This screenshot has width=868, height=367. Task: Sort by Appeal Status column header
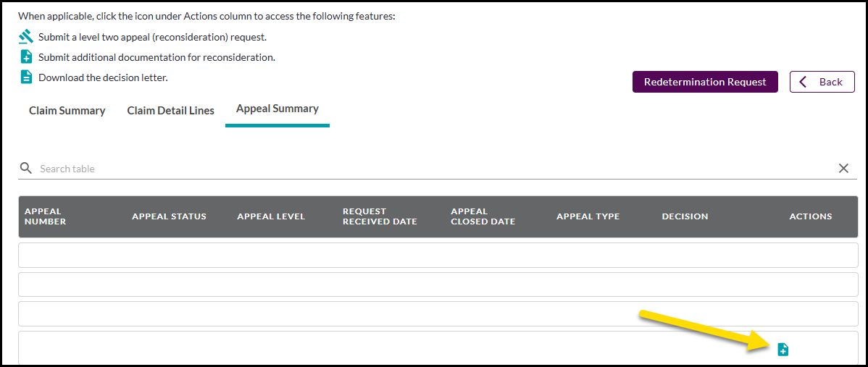[x=169, y=216]
